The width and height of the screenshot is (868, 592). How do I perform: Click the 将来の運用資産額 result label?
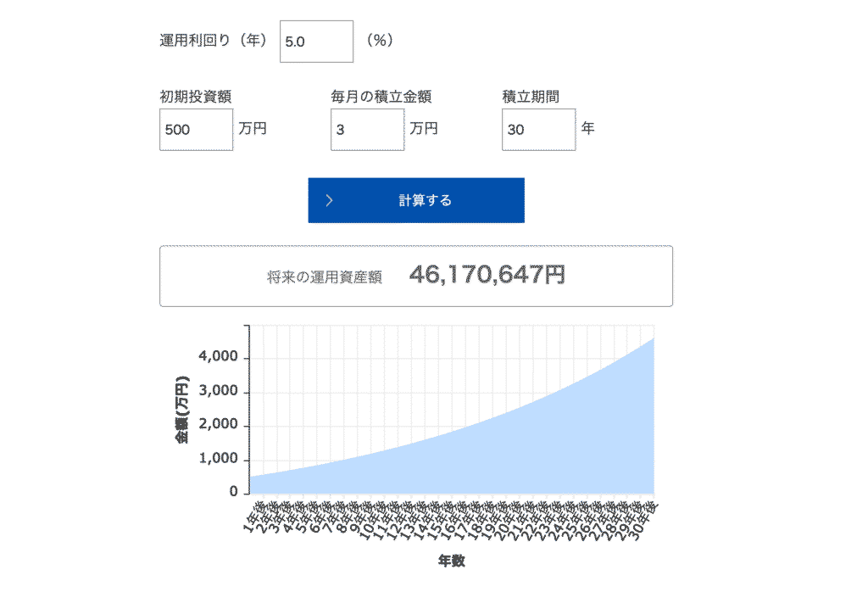[325, 276]
